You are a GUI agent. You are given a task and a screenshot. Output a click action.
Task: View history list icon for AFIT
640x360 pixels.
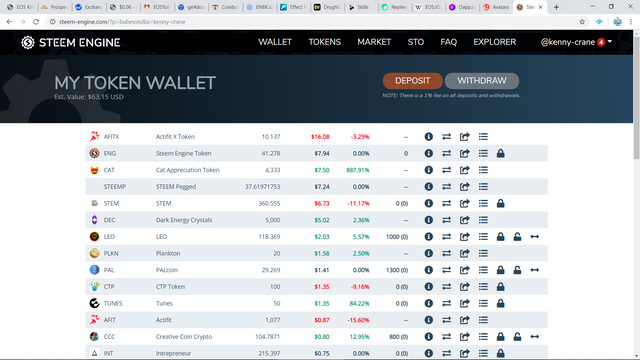(483, 320)
